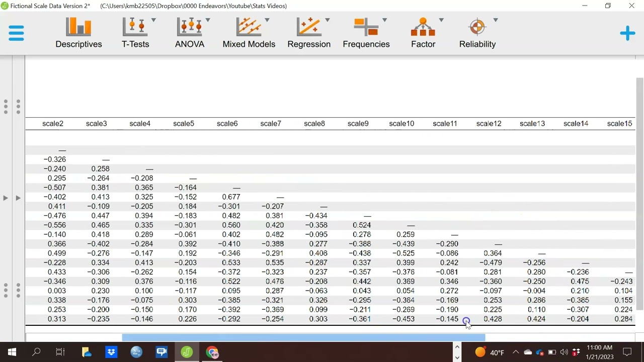The width and height of the screenshot is (644, 362).
Task: Expand the Regression dropdown arrow
Action: tap(328, 20)
